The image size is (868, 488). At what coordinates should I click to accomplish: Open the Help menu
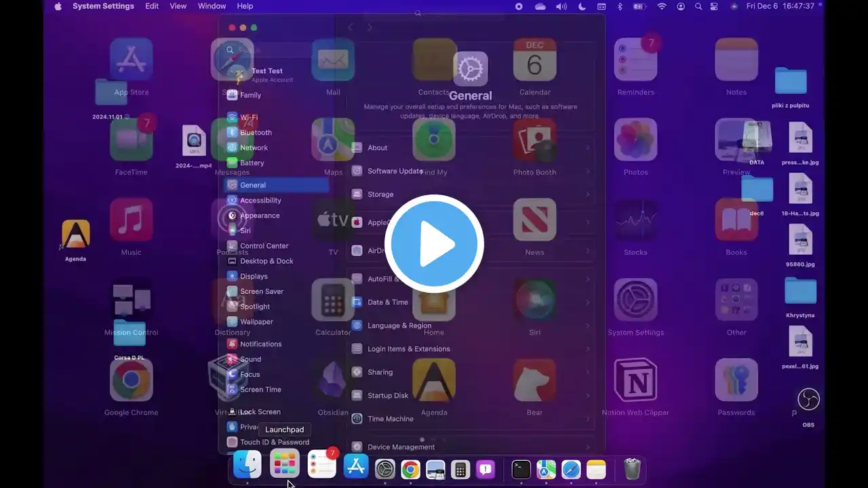coord(245,6)
